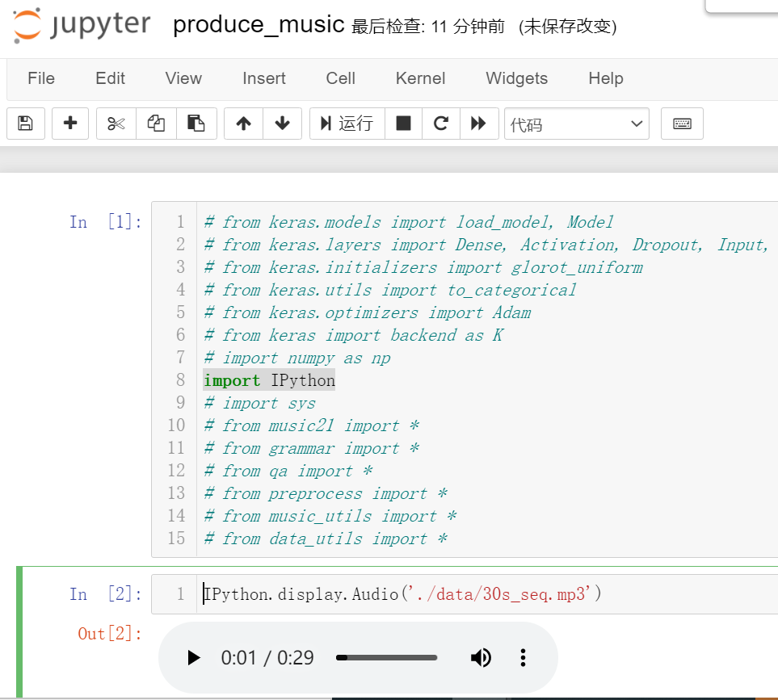Open the Kernel menu

click(x=419, y=78)
